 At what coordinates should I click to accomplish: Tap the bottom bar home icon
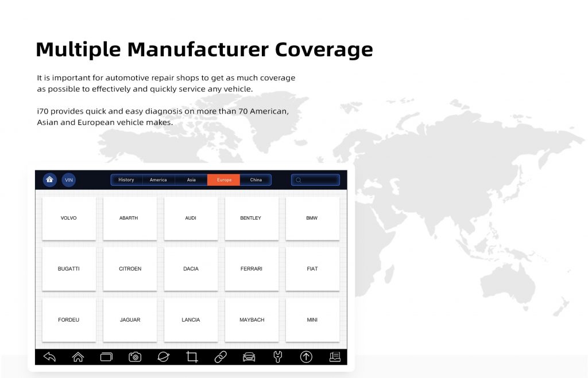coord(78,357)
